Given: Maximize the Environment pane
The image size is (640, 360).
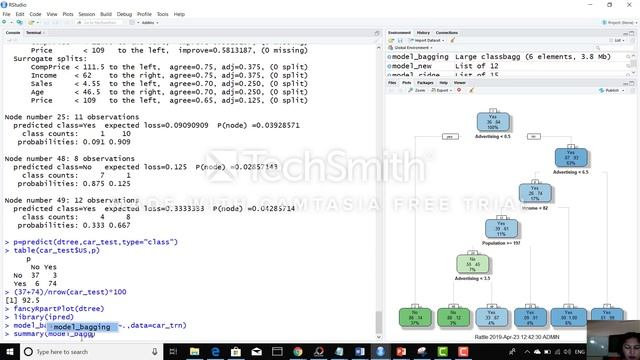Looking at the screenshot, I should tap(632, 33).
